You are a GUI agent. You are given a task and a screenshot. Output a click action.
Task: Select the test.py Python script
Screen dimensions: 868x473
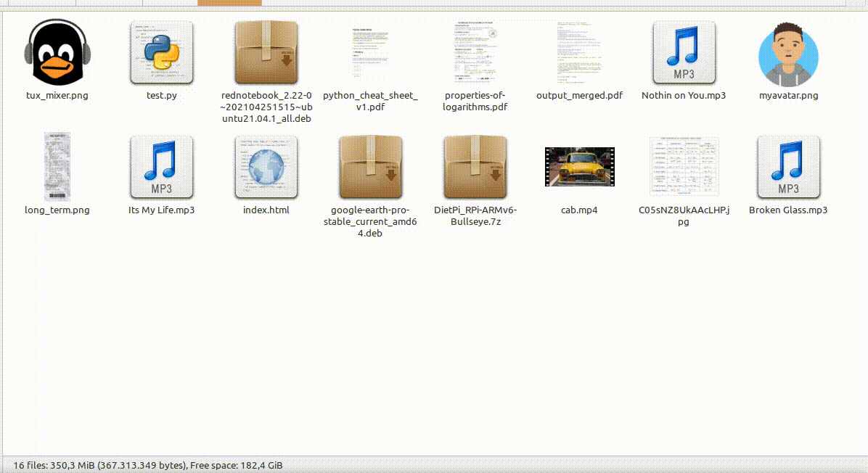161,52
